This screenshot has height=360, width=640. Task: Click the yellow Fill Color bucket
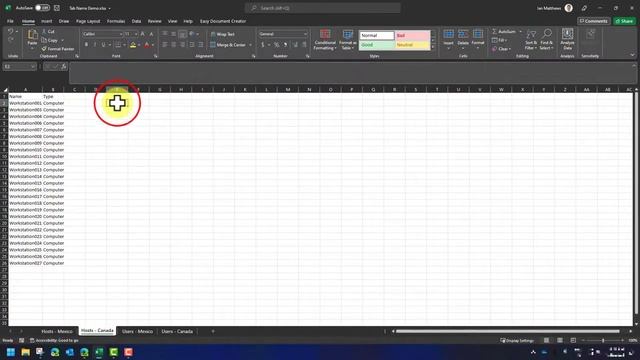[133, 45]
